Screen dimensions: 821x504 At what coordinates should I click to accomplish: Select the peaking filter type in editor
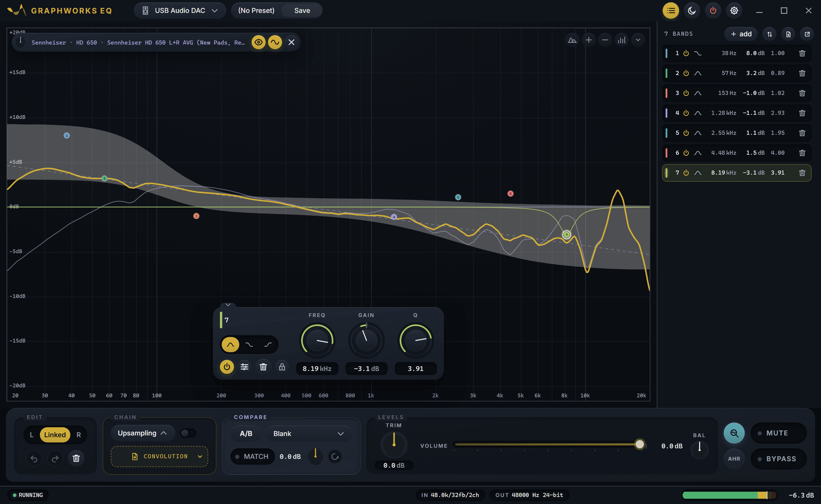(230, 344)
